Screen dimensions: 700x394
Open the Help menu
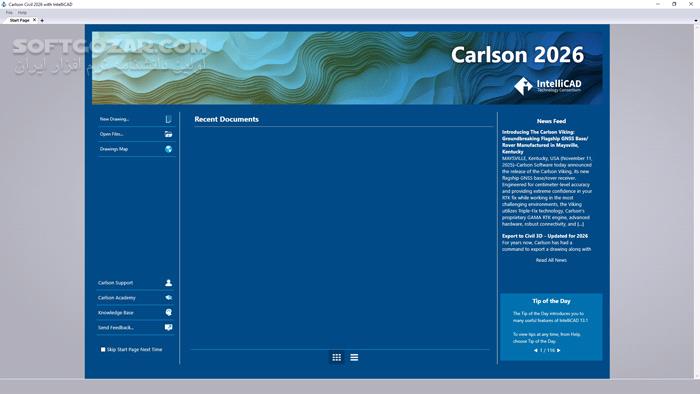click(x=22, y=12)
